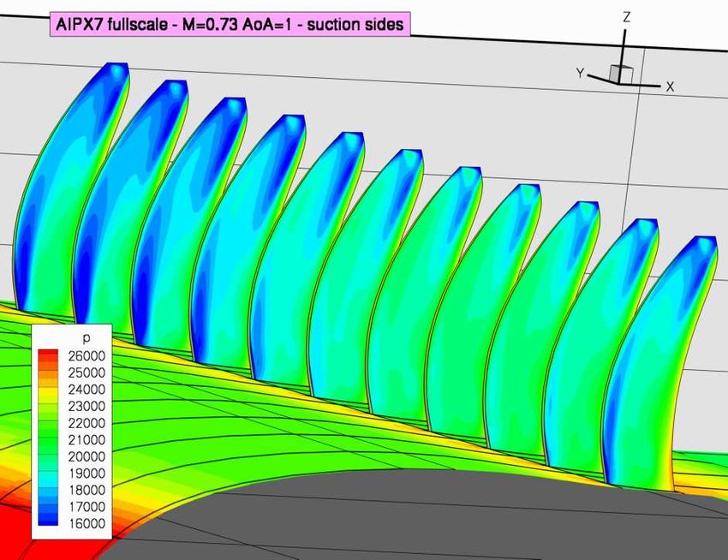Click the legend value 23000

click(87, 407)
